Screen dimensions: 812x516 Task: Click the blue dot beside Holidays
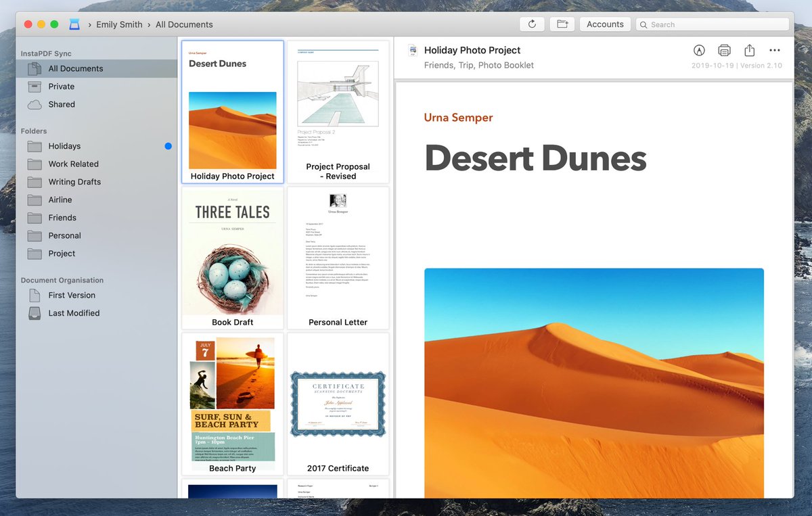[x=168, y=146]
